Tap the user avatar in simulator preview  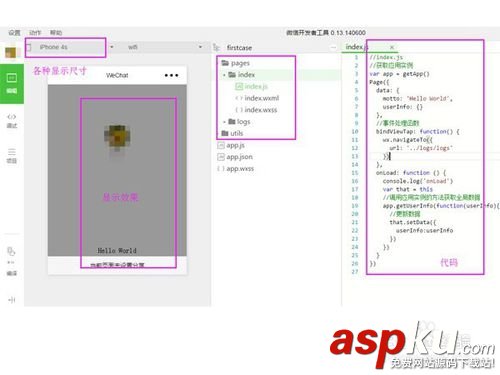pos(117,137)
